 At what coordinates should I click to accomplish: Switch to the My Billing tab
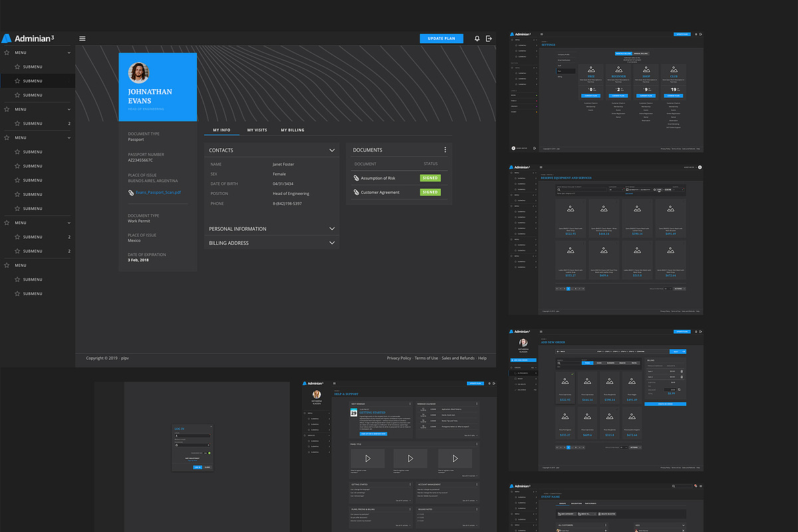click(292, 130)
